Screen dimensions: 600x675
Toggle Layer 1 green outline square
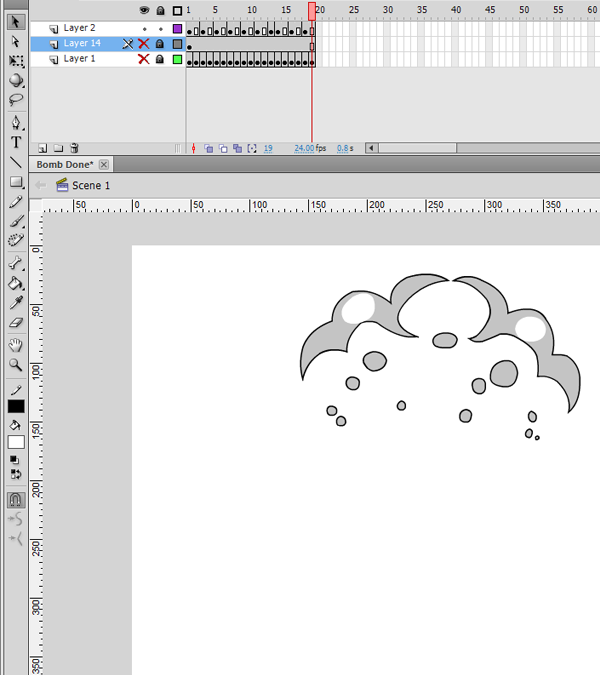(177, 59)
